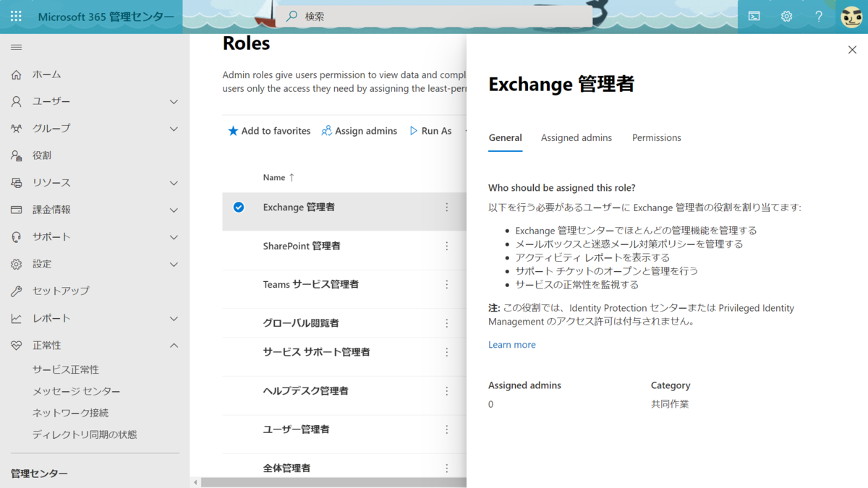
Task: Click the 課金情報 card icon
Action: pos(16,210)
